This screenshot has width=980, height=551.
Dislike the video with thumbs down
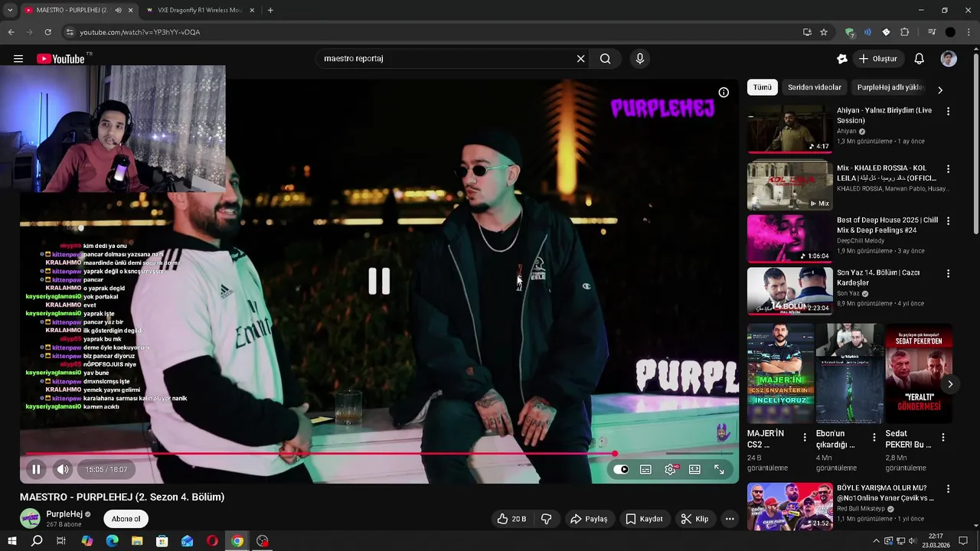coord(547,519)
